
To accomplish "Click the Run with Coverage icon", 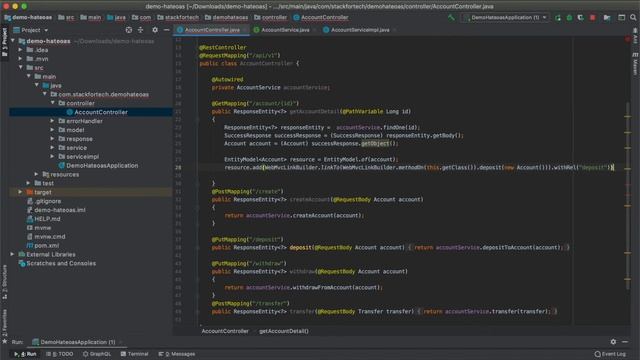I will coord(580,18).
